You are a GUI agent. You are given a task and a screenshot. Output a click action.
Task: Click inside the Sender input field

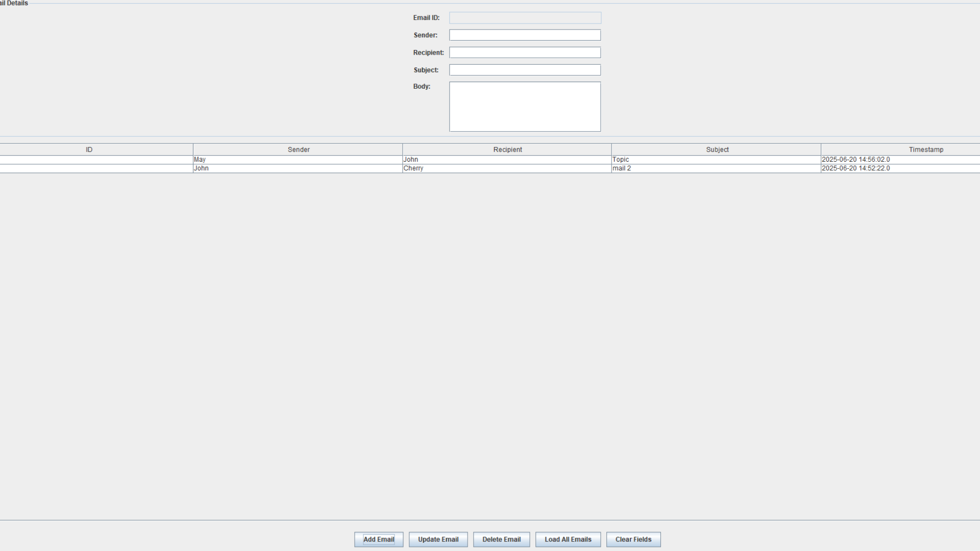pos(525,35)
